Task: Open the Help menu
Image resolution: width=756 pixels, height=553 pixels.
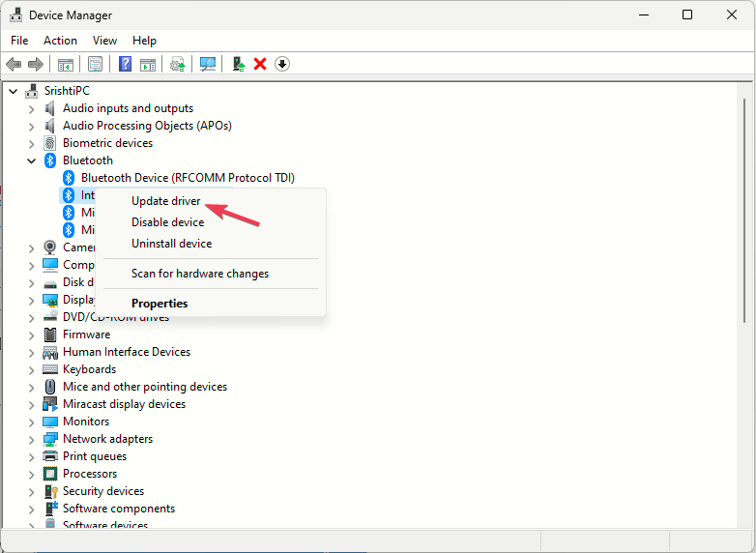Action: coord(144,41)
